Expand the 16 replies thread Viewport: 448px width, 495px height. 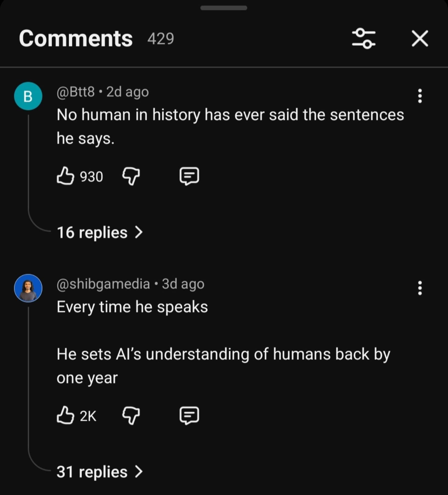[92, 233]
